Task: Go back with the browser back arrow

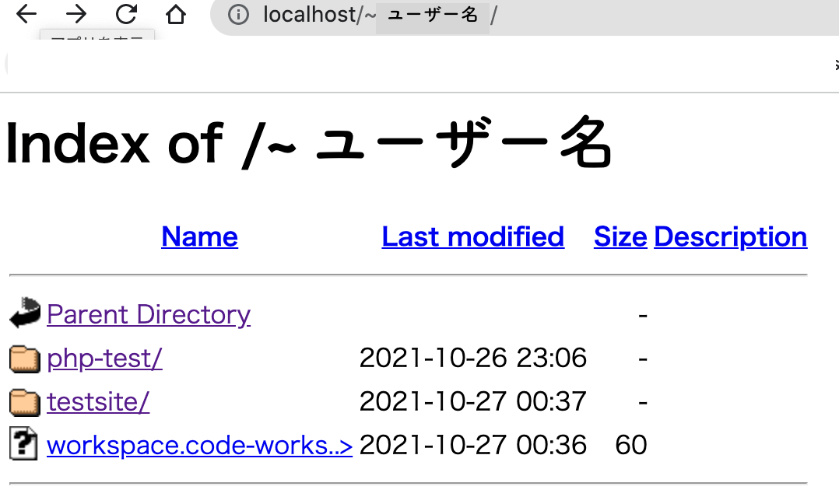Action: pyautogui.click(x=26, y=14)
